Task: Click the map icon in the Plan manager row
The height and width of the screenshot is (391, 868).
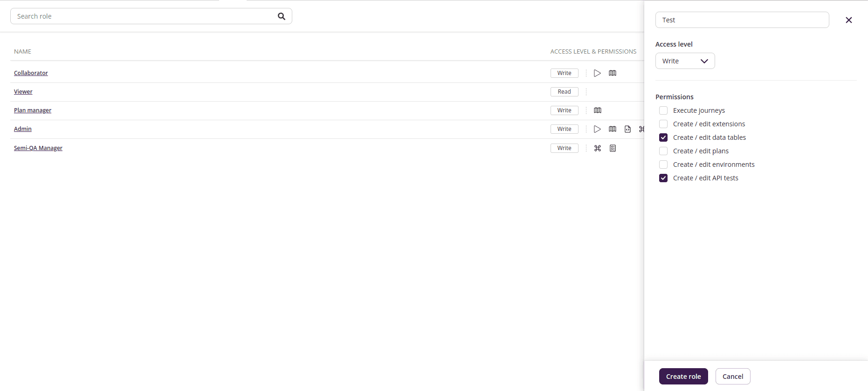Action: (x=598, y=110)
